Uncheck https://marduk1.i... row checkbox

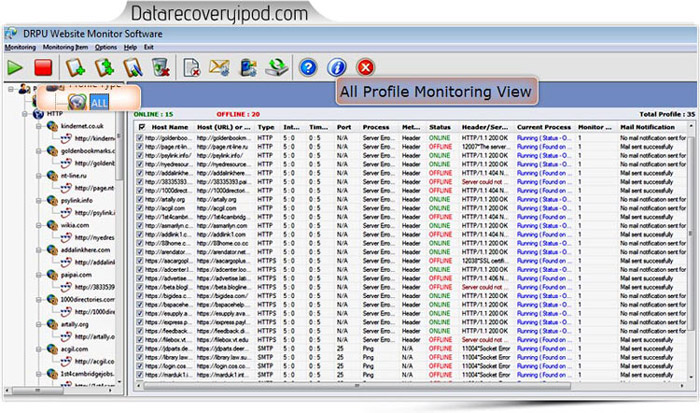tap(140, 375)
